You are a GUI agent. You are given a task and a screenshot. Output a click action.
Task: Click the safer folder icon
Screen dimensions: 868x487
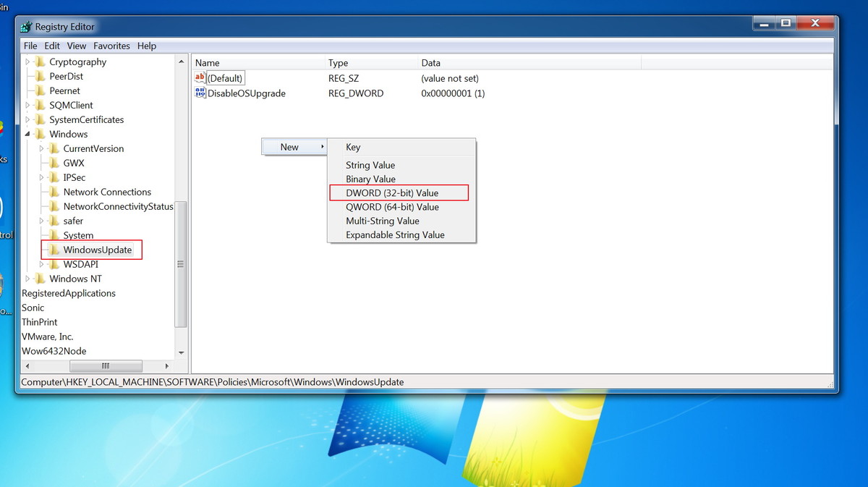pos(54,221)
